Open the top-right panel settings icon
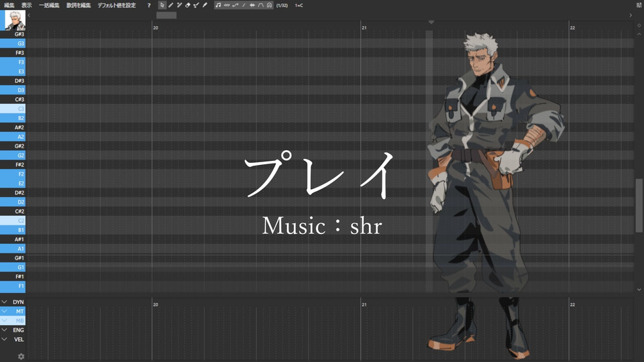Screen dimensions: 644x362 pos(639,5)
